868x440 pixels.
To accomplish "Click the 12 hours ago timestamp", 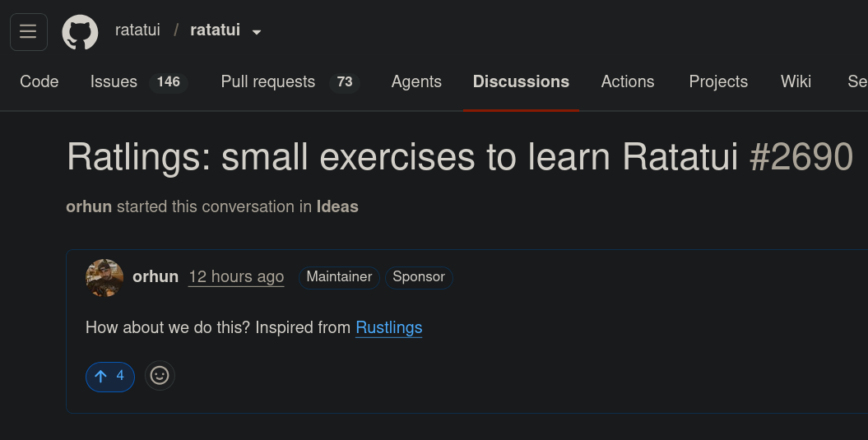I will [236, 276].
